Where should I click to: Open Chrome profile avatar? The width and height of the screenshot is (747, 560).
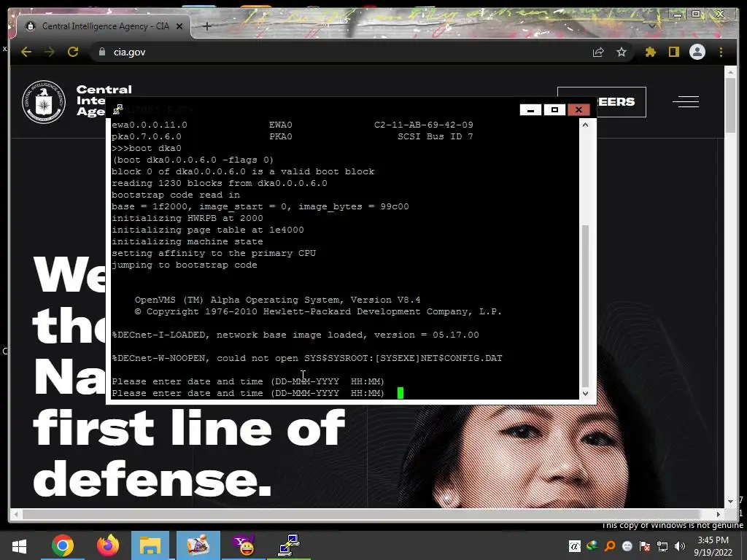tap(697, 52)
